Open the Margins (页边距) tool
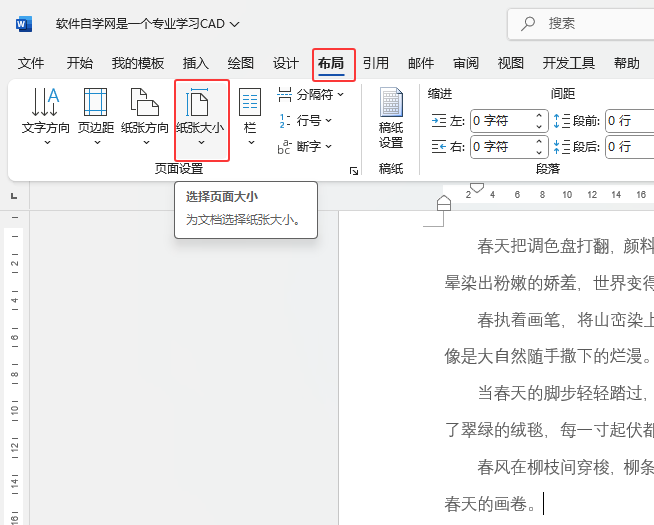Image resolution: width=654 pixels, height=525 pixels. pyautogui.click(x=96, y=116)
